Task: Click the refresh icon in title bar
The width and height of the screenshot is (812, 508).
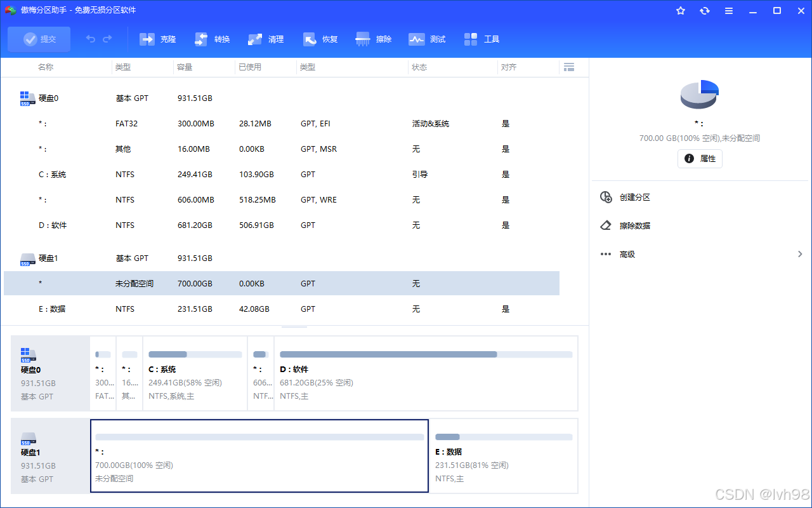Action: [705, 11]
